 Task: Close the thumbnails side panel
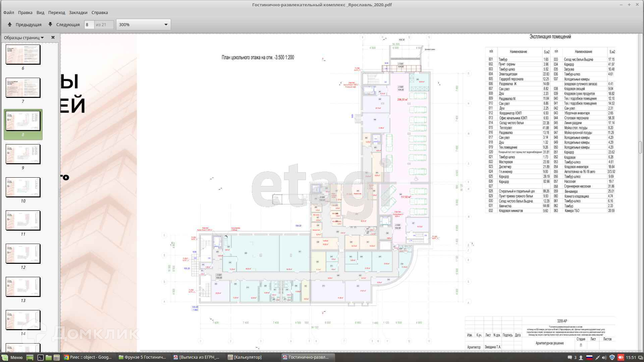[x=53, y=38]
